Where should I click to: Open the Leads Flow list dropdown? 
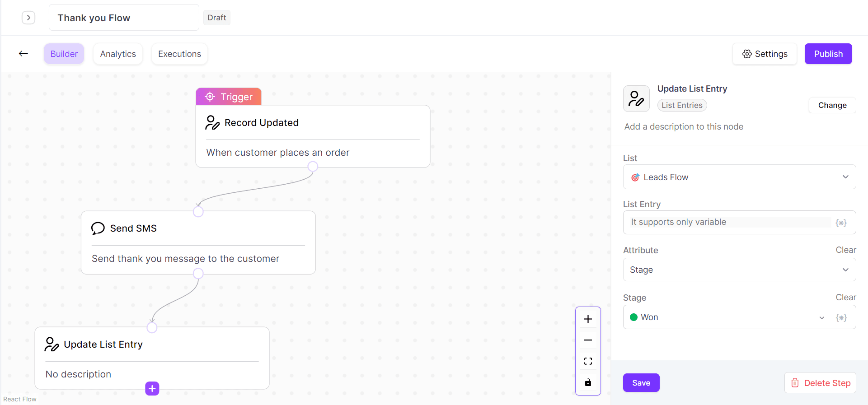click(x=739, y=177)
